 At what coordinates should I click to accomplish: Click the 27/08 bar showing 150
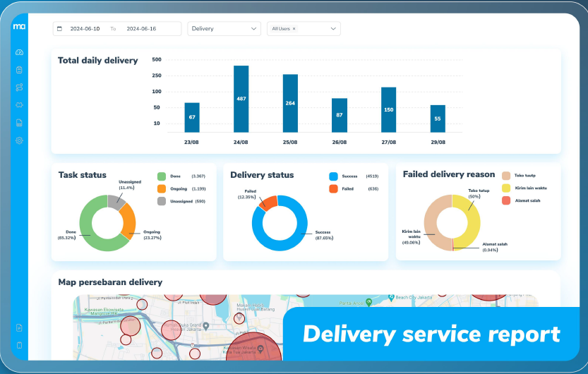point(388,110)
